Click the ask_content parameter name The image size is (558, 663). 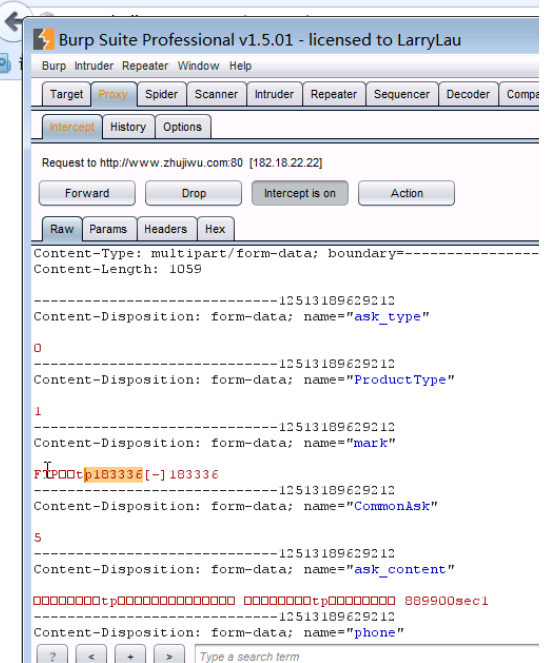coord(400,570)
